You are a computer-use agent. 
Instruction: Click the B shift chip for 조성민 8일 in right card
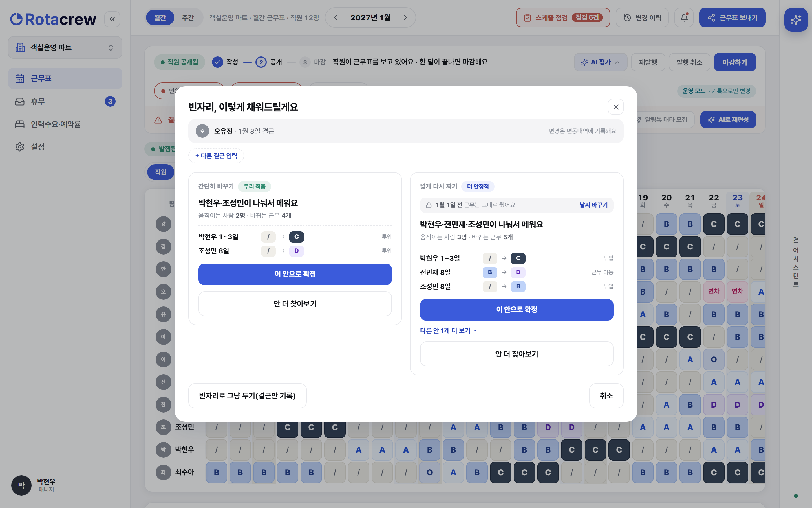pos(518,286)
